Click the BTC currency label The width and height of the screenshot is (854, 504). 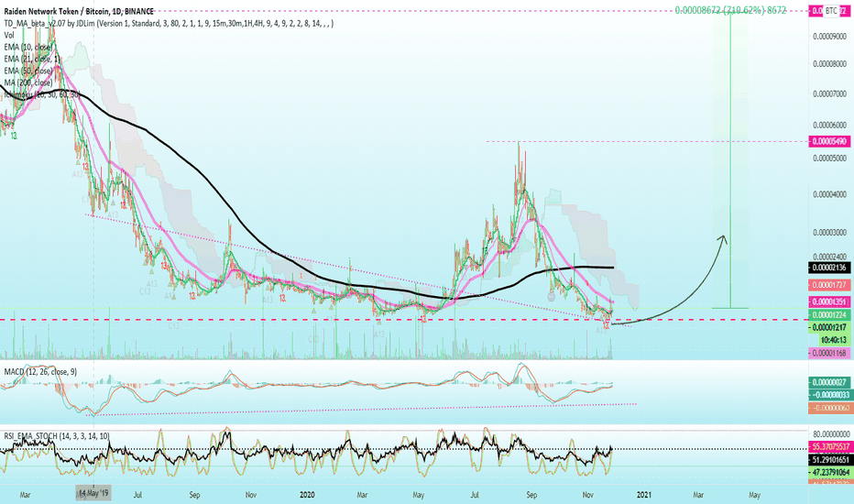(x=830, y=11)
